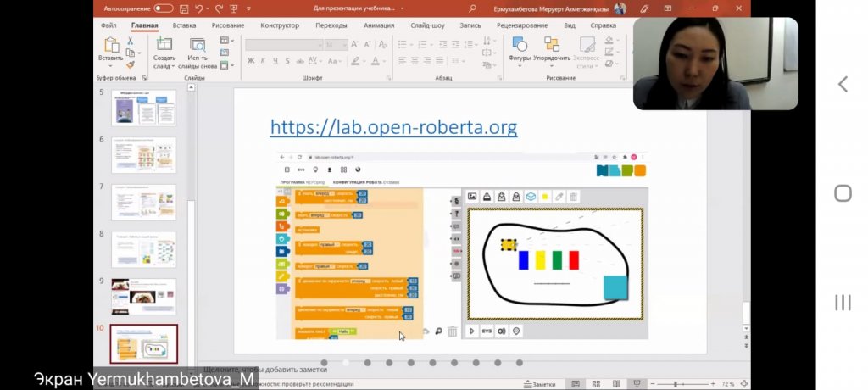Open the Файл menu
The height and width of the screenshot is (390, 868).
[108, 25]
